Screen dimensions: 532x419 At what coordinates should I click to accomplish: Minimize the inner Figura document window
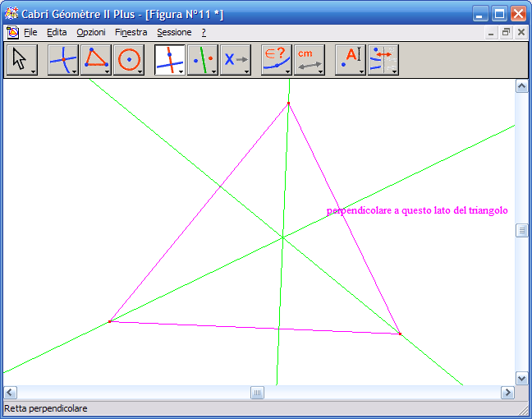point(491,33)
